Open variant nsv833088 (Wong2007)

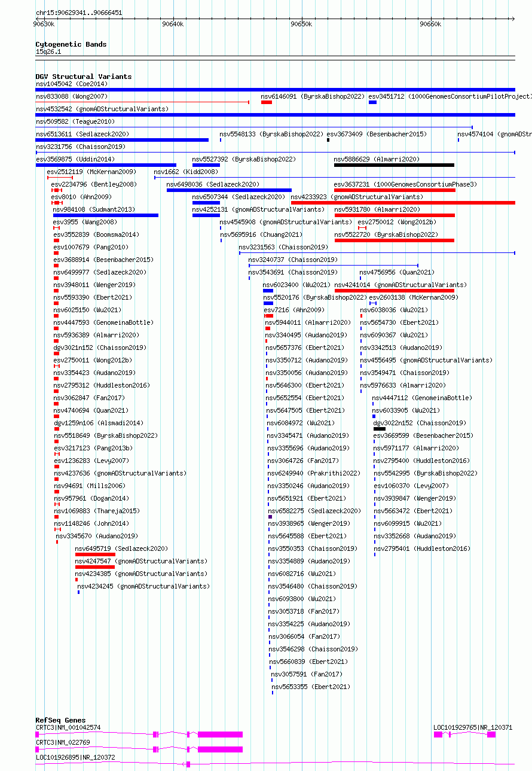click(72, 96)
